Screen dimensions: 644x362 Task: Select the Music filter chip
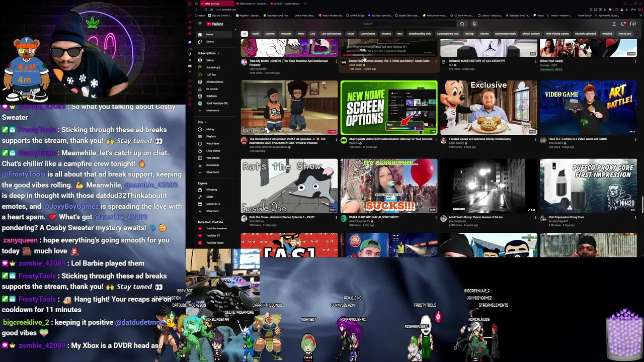pos(256,34)
